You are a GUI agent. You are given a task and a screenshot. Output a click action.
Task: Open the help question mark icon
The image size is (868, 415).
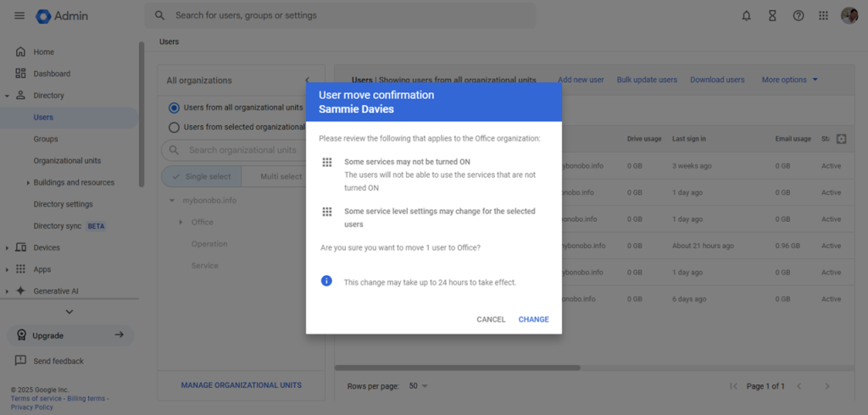[798, 15]
